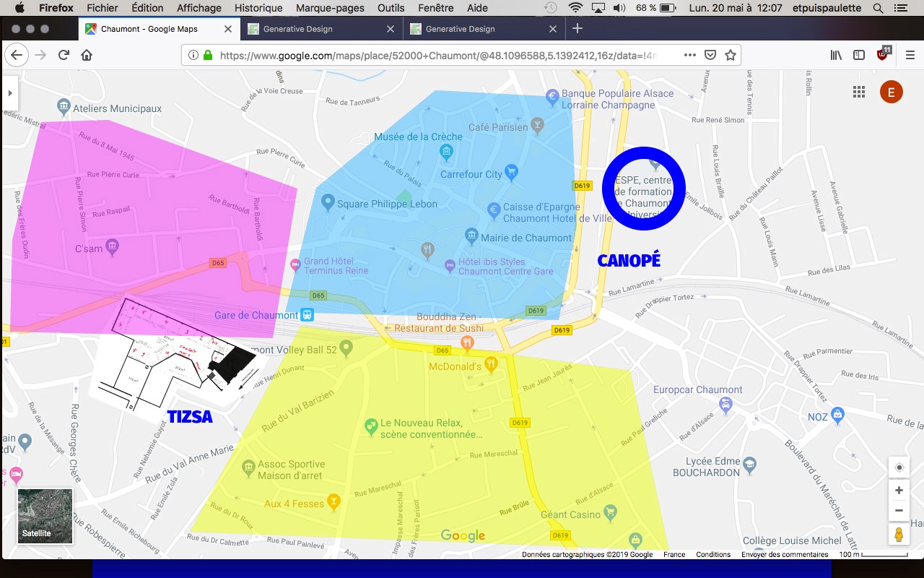Open the Firefox library icon
The image size is (924, 578).
tap(836, 55)
